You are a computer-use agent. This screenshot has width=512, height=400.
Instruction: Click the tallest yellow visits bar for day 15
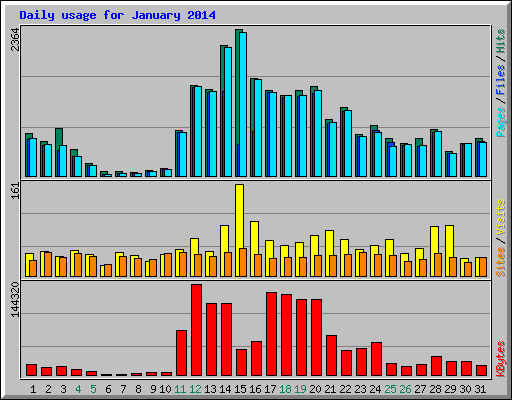pos(239,216)
